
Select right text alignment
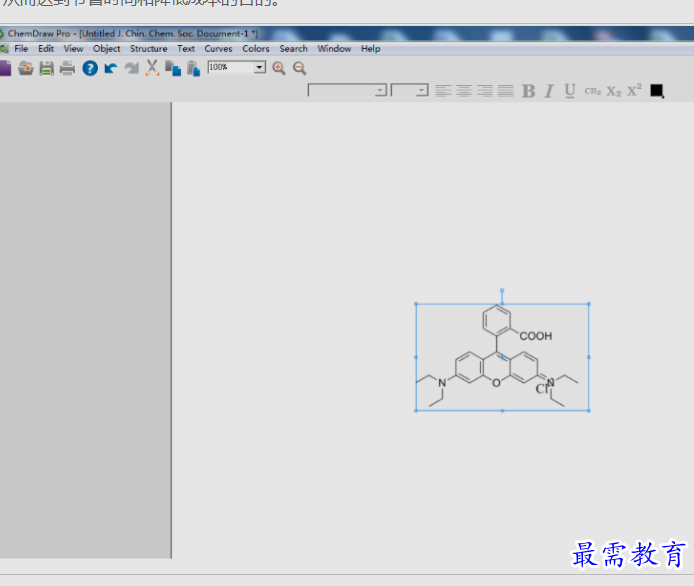click(485, 91)
